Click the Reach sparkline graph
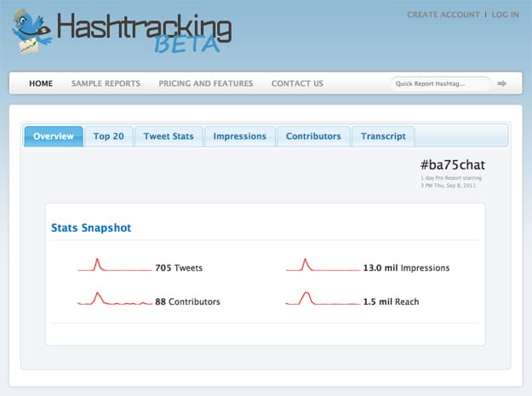 click(322, 300)
